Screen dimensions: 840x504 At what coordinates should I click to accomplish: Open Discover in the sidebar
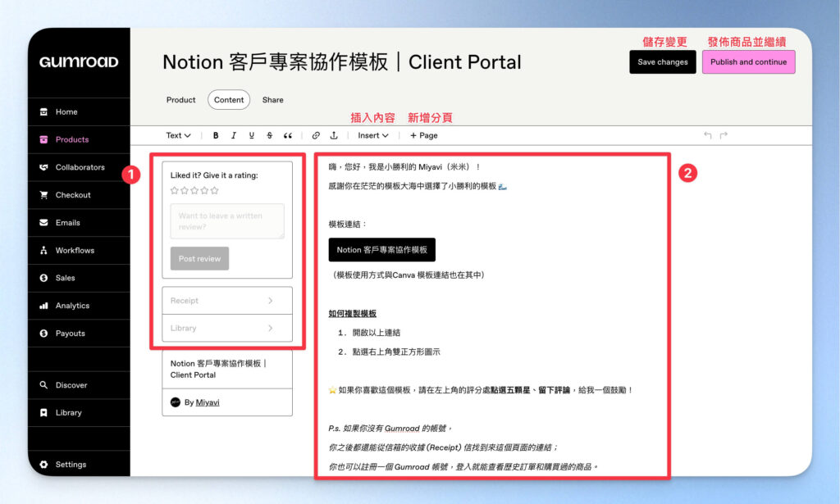(x=79, y=385)
